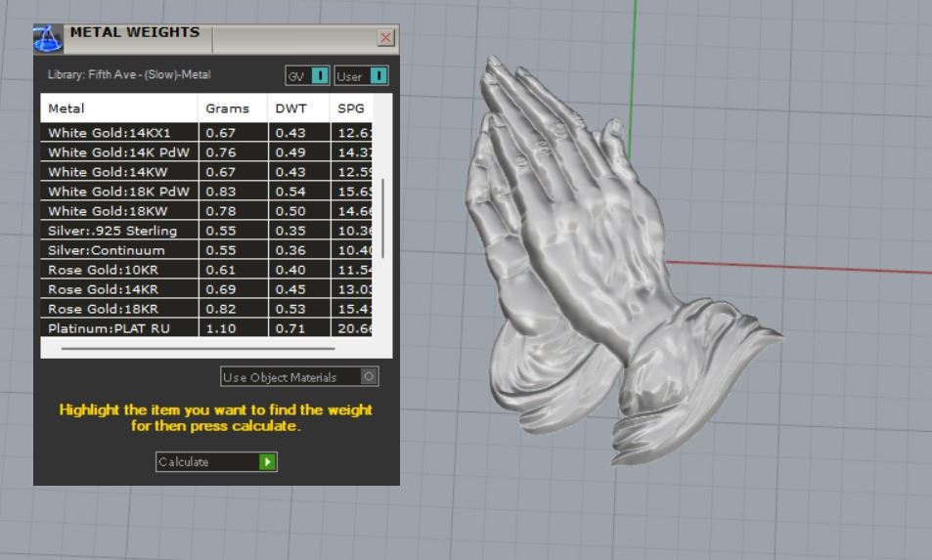Click the 1.10 grams Platinum value
This screenshot has height=560, width=932.
pyautogui.click(x=221, y=328)
